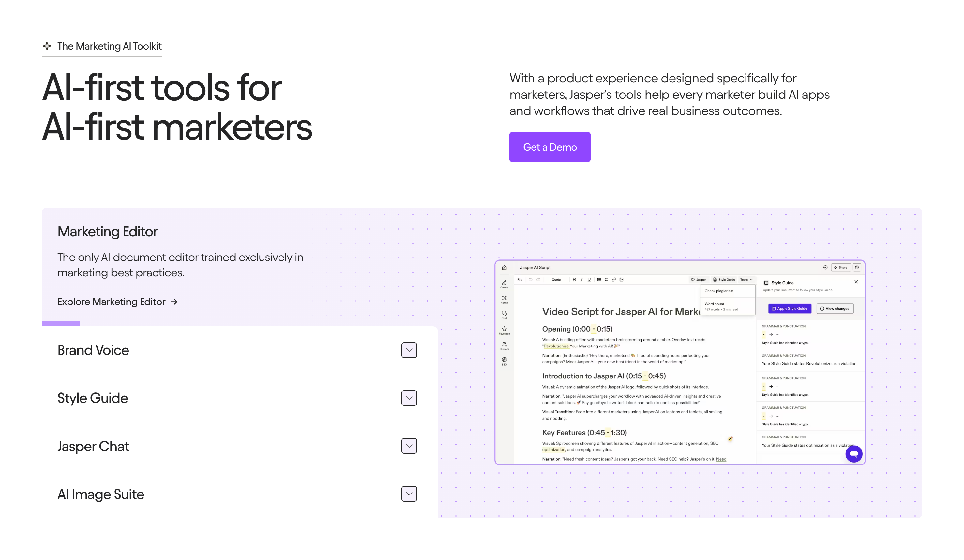Click the Get a Demo button
This screenshot has width=964, height=560.
pyautogui.click(x=549, y=147)
